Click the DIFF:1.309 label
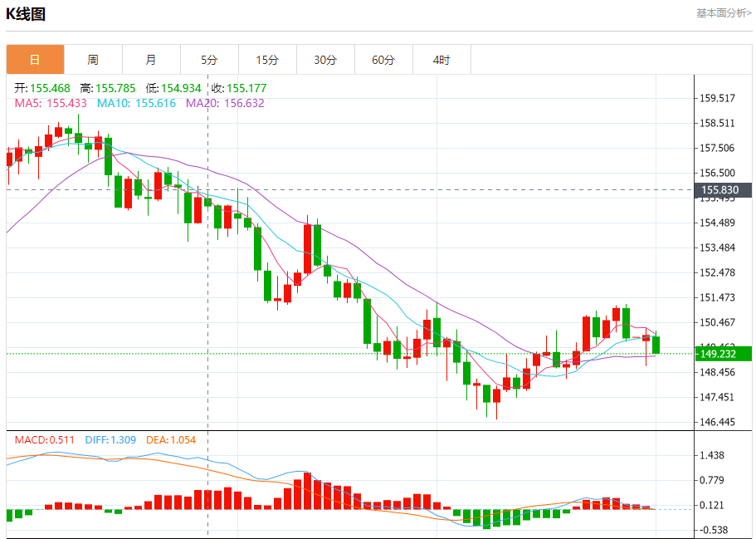The width and height of the screenshot is (756, 539). point(110,440)
